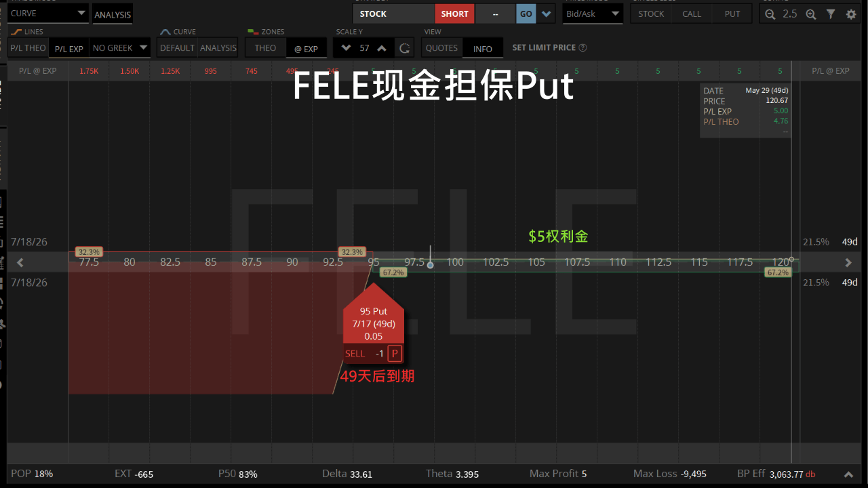Viewport: 868px width, 488px height.
Task: Click strike 105 on the axis
Action: pos(536,262)
